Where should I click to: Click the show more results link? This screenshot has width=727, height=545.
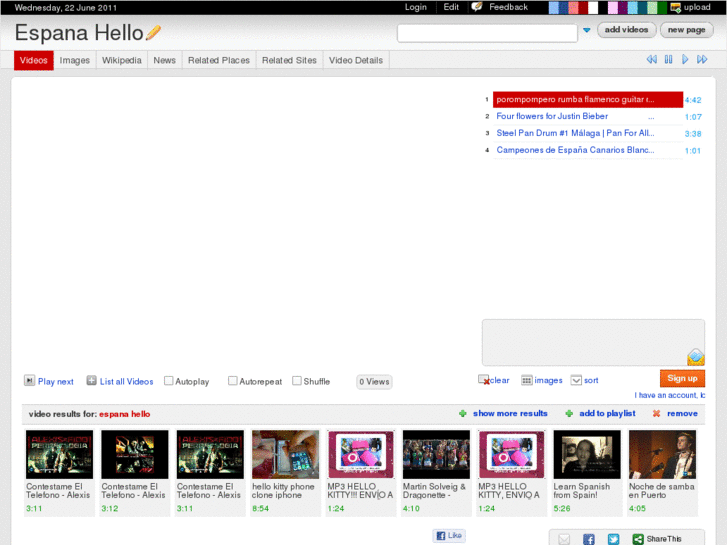pyautogui.click(x=510, y=413)
